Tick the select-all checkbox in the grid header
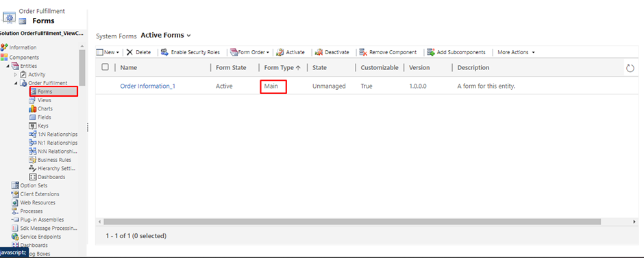The width and height of the screenshot is (644, 258). click(x=105, y=67)
